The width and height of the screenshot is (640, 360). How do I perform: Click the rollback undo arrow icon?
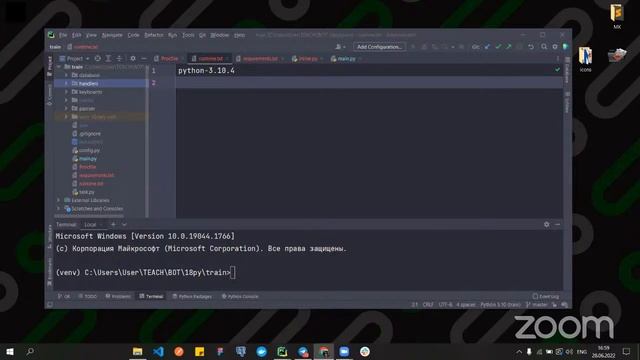(x=531, y=47)
